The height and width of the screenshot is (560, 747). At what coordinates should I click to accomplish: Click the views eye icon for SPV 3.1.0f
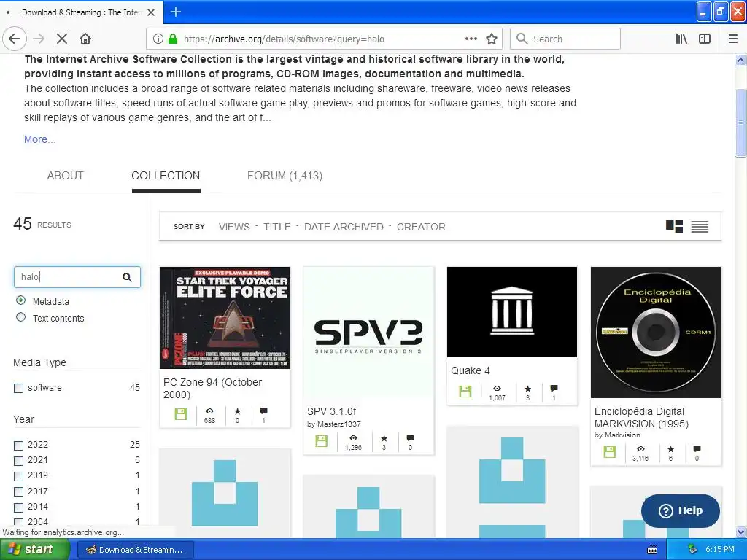point(353,438)
